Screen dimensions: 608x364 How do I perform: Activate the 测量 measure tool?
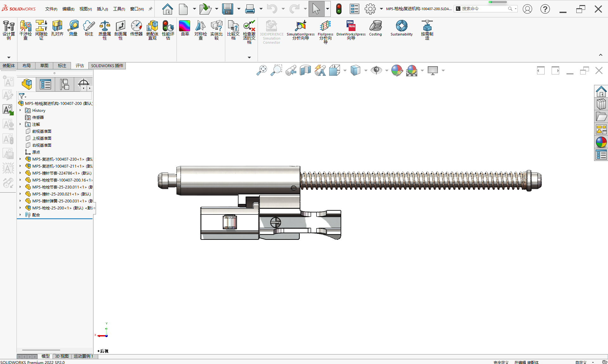(x=73, y=28)
